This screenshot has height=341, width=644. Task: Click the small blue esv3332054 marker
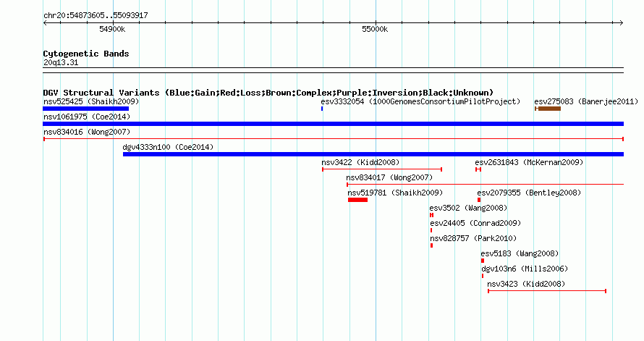(322, 109)
